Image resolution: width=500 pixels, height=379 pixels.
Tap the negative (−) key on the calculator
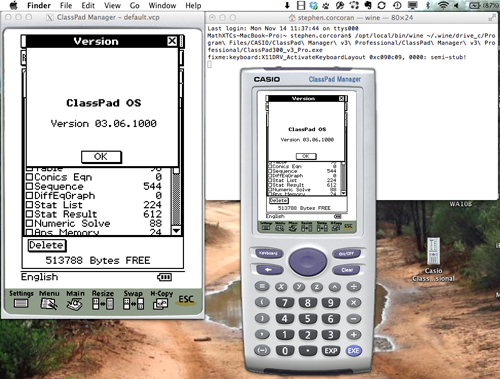pos(262,350)
